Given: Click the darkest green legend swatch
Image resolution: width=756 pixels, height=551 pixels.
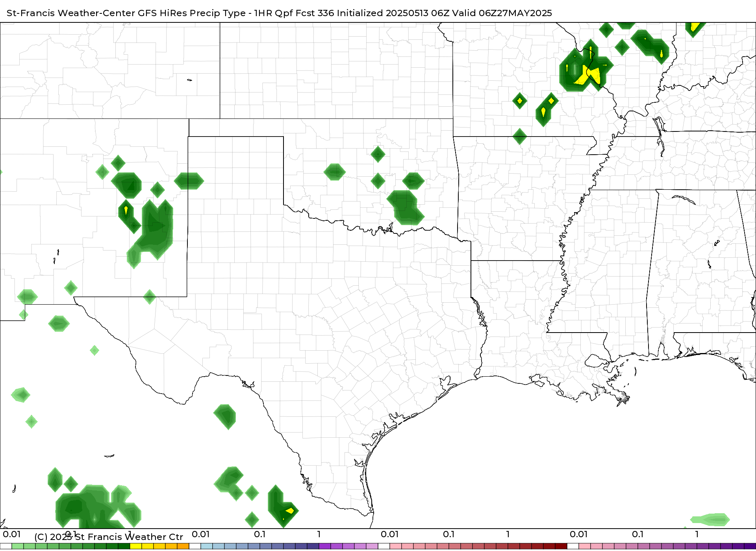Looking at the screenshot, I should click(124, 546).
